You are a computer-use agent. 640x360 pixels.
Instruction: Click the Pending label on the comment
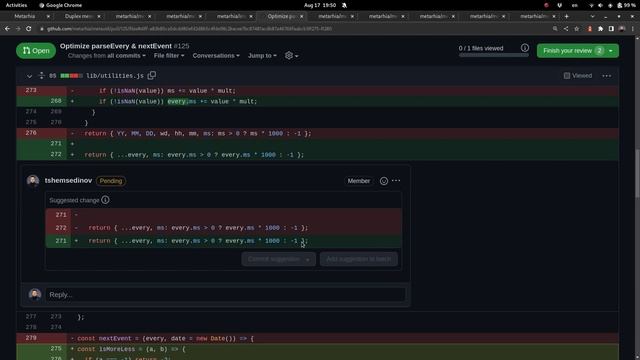[x=111, y=181]
